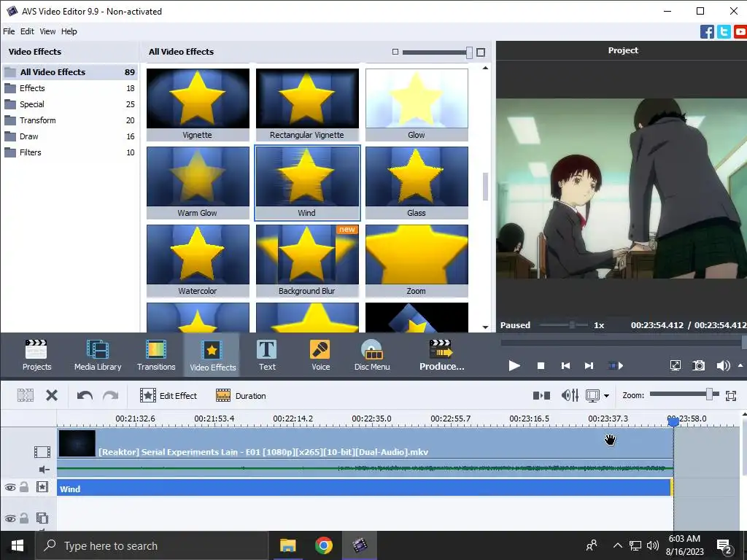This screenshot has height=560, width=747.
Task: Open the Projects panel
Action: coord(36,355)
